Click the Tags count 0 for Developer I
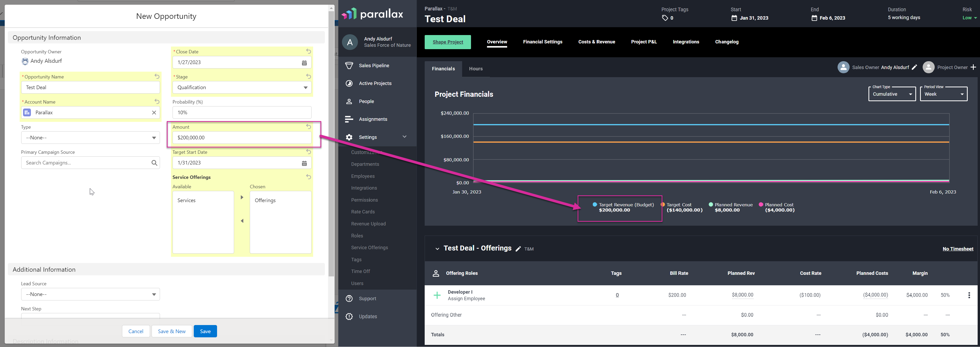The image size is (980, 347). click(x=617, y=295)
